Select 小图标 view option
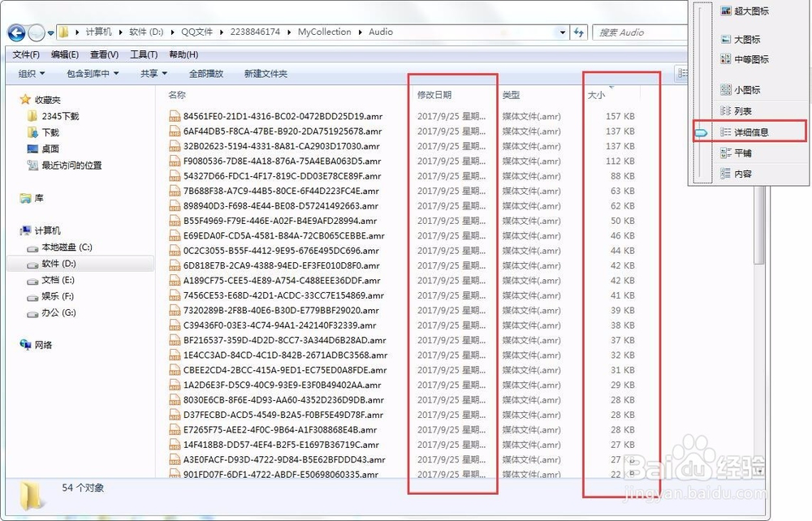Viewport: 812px width, 521px height. pyautogui.click(x=741, y=89)
